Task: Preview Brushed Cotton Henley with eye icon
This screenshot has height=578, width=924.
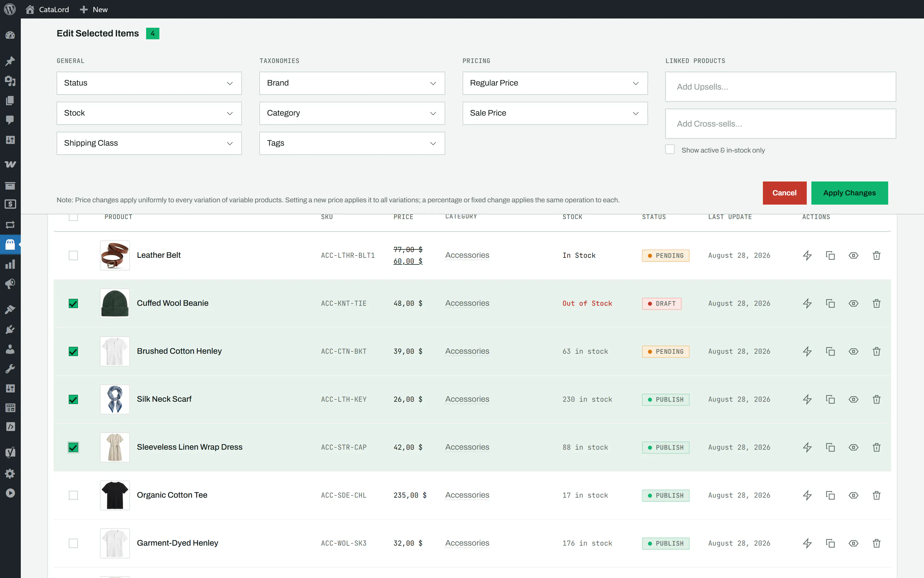Action: [853, 351]
